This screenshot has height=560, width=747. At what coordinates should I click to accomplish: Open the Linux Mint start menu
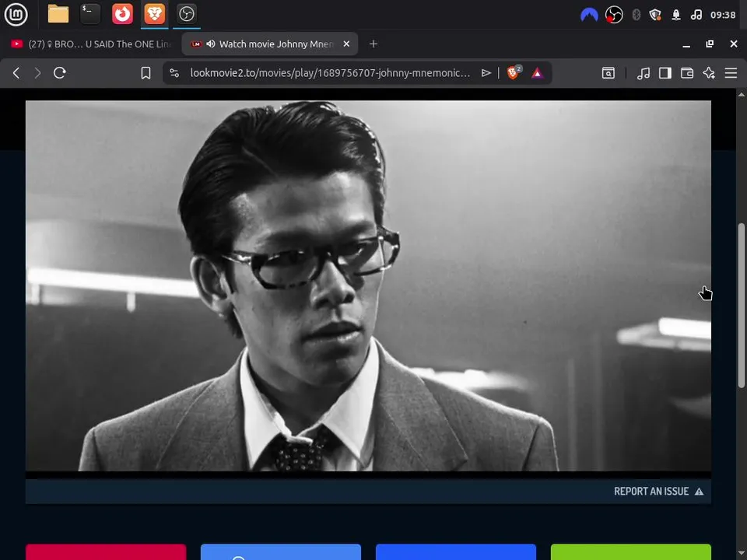(x=16, y=14)
